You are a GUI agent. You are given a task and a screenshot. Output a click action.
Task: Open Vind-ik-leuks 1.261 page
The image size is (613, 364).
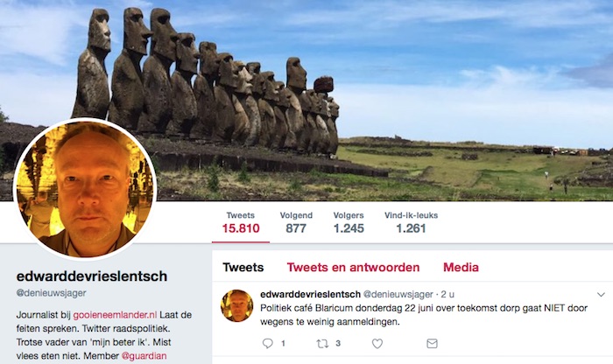click(x=411, y=223)
